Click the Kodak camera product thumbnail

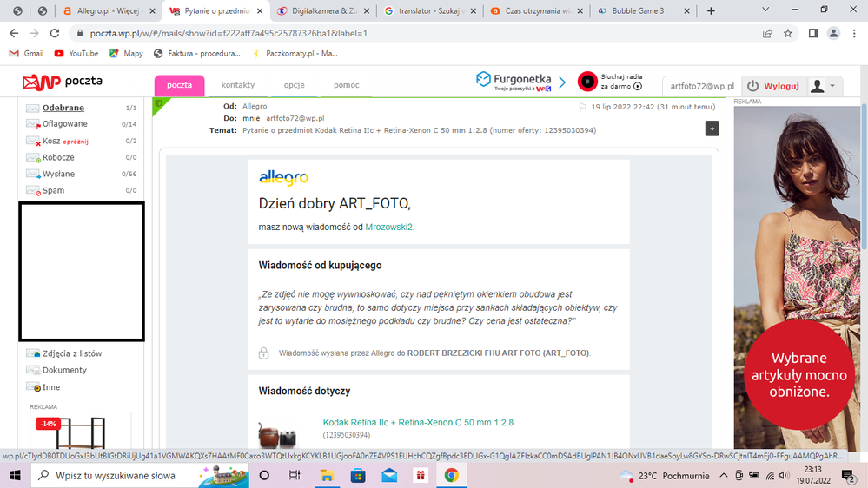(277, 434)
